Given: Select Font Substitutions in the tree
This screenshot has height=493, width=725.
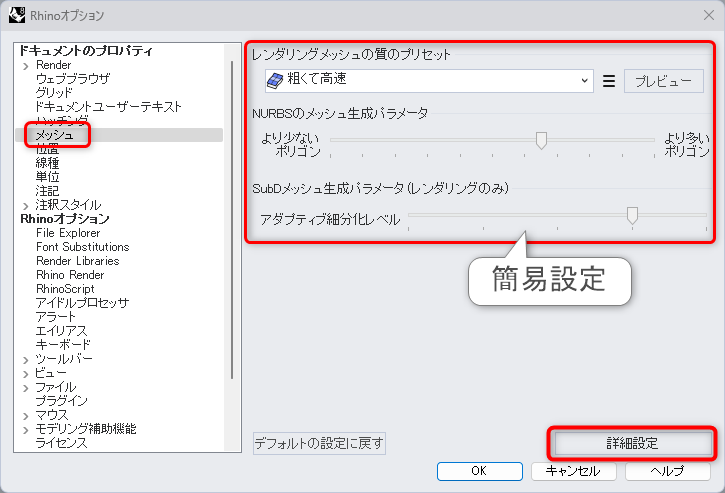Looking at the screenshot, I should click(x=83, y=246).
